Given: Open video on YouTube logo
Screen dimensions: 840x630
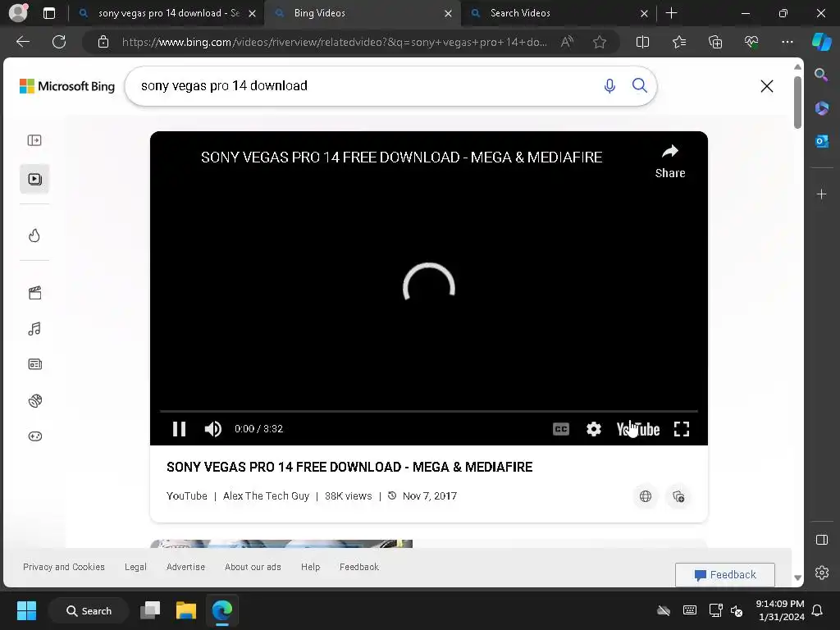Looking at the screenshot, I should 637,429.
